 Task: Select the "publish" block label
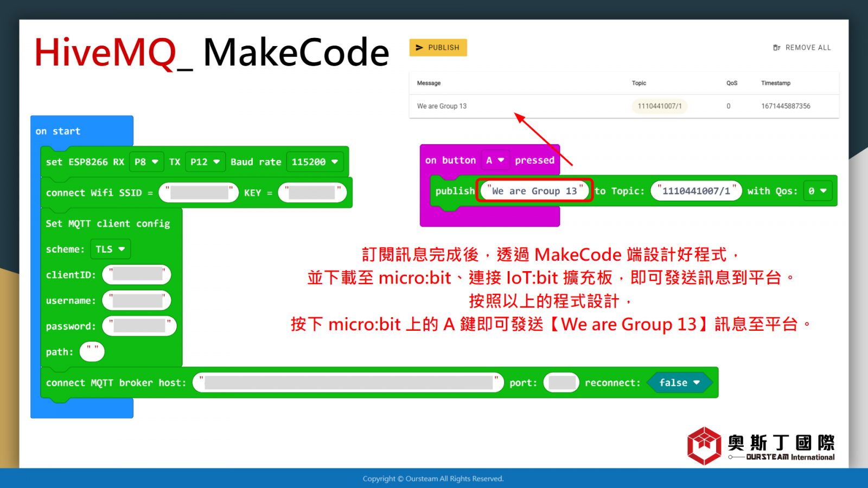455,191
